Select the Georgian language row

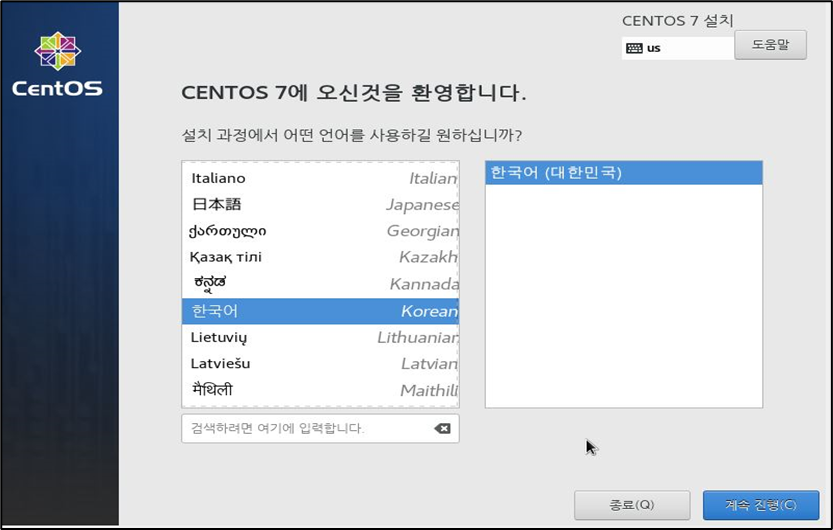coord(320,232)
